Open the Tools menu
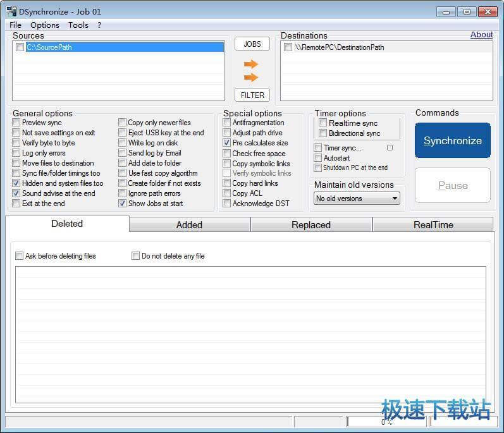This screenshot has height=433, width=504. click(78, 25)
